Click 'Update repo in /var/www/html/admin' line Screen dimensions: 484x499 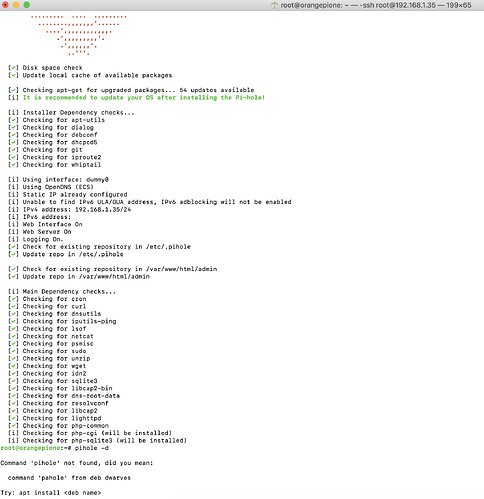pos(79,277)
